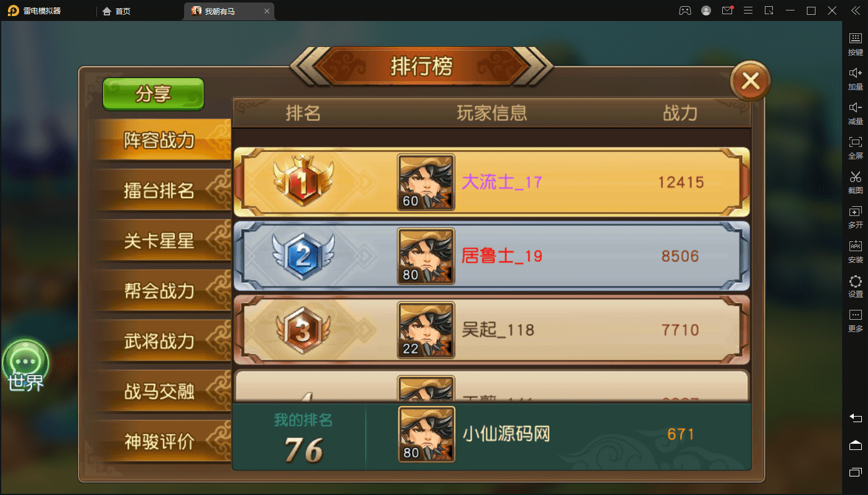Expand the 更多 options in the sidebar
The height and width of the screenshot is (495, 868).
pyautogui.click(x=856, y=320)
